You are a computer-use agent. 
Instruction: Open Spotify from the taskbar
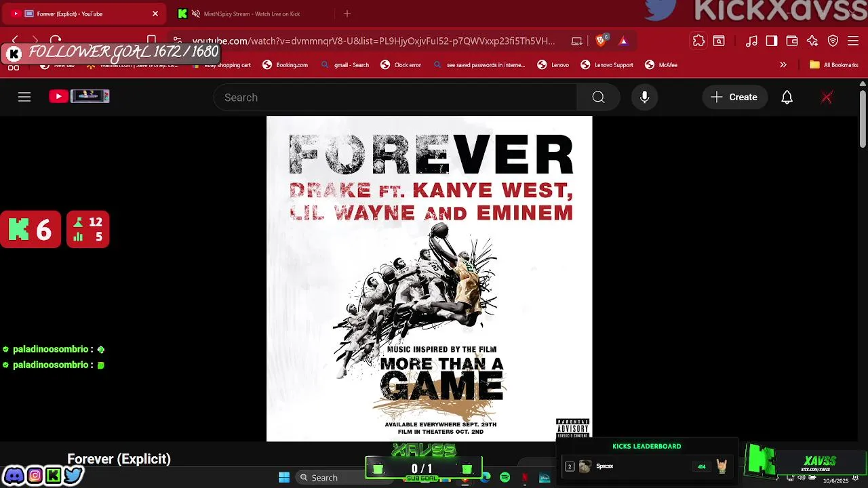tap(505, 477)
